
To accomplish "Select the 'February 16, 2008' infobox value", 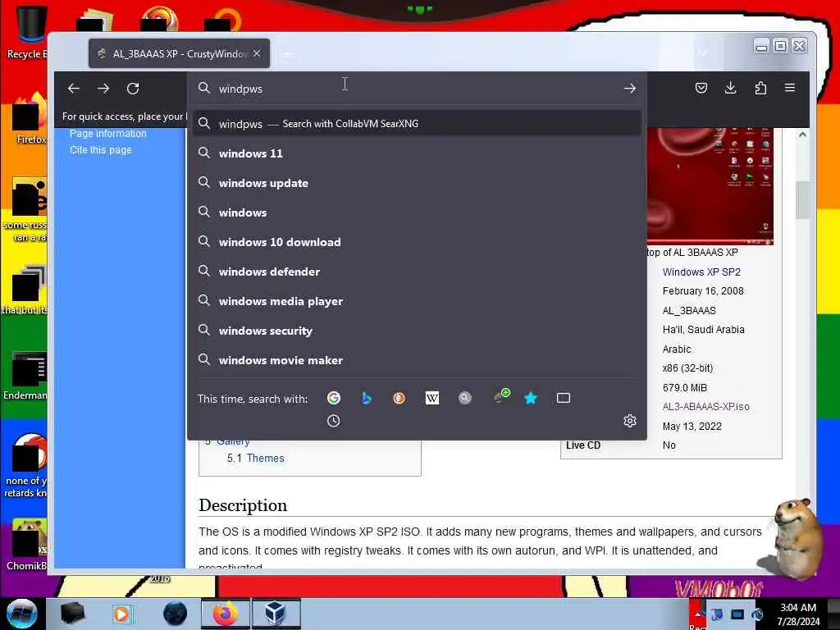I will [703, 291].
